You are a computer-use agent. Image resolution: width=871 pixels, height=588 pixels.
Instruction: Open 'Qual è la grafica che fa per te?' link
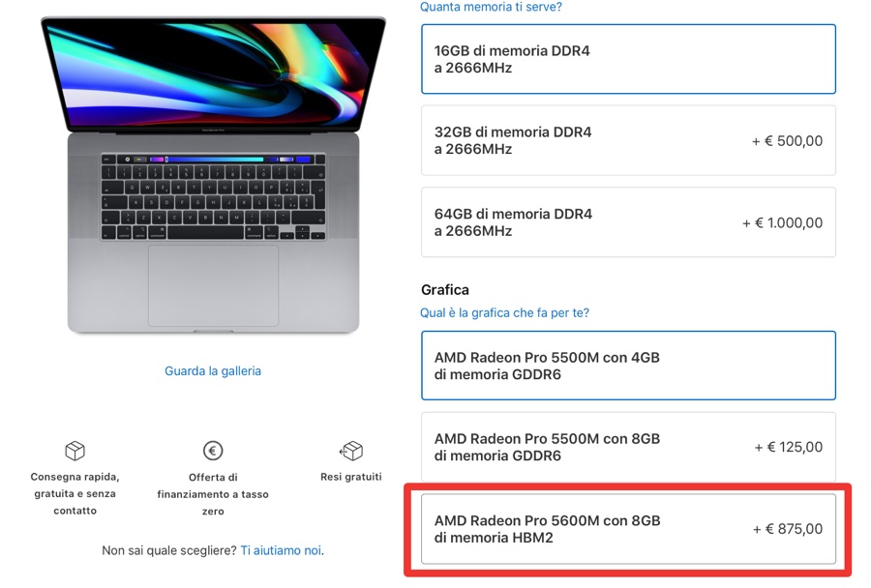click(504, 312)
